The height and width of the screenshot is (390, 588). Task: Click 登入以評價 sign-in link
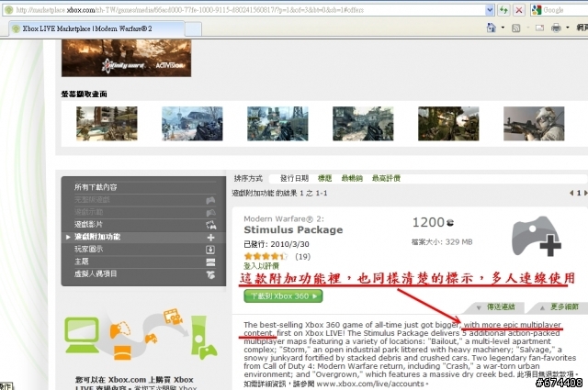(261, 266)
